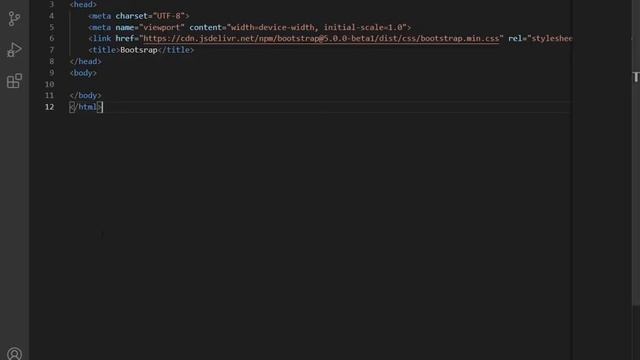
Task: Click line number 6 in gutter
Action: point(51,38)
